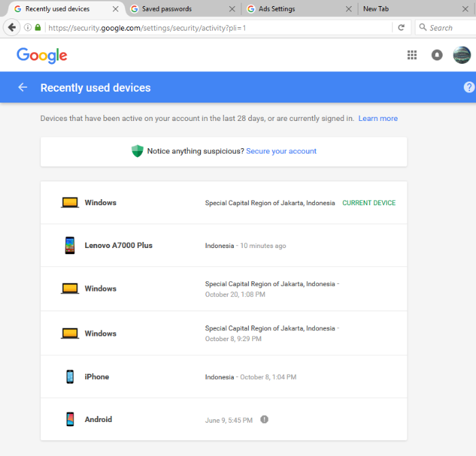Viewport: 476px width, 456px height.
Task: Click the green padlock site security icon
Action: (37, 28)
